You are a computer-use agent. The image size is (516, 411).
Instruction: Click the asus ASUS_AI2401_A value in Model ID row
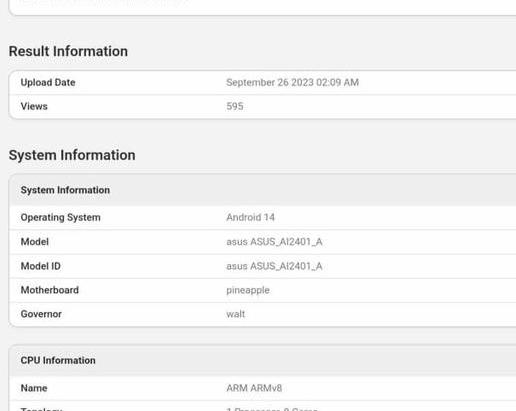pyautogui.click(x=274, y=266)
